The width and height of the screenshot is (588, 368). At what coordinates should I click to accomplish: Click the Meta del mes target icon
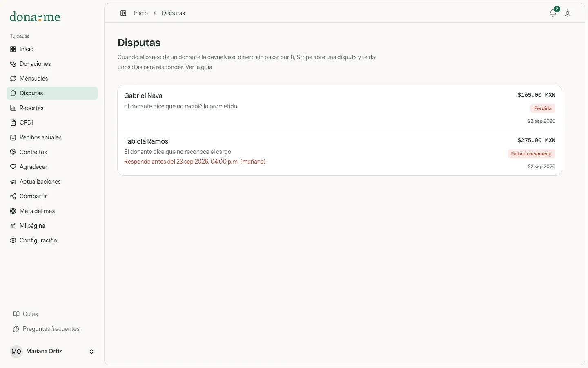click(13, 211)
